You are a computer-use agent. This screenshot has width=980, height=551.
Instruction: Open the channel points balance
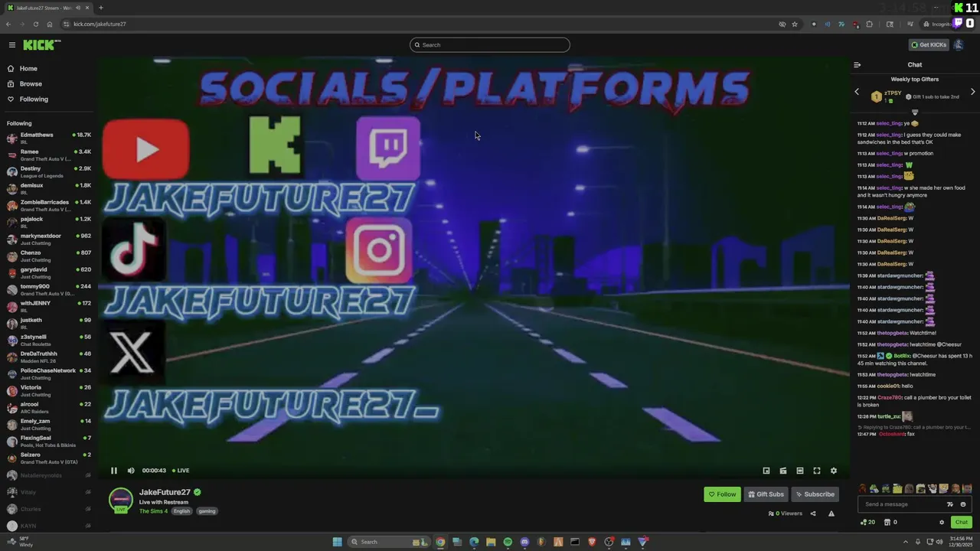tap(867, 523)
